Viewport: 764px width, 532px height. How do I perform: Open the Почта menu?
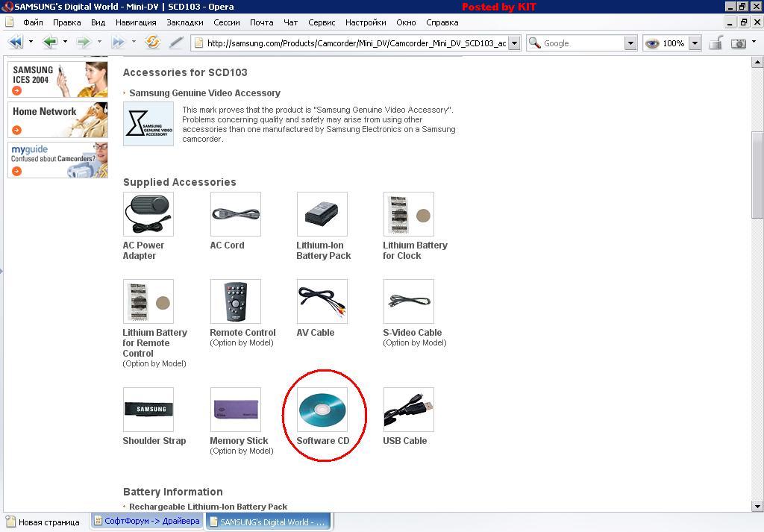[262, 22]
